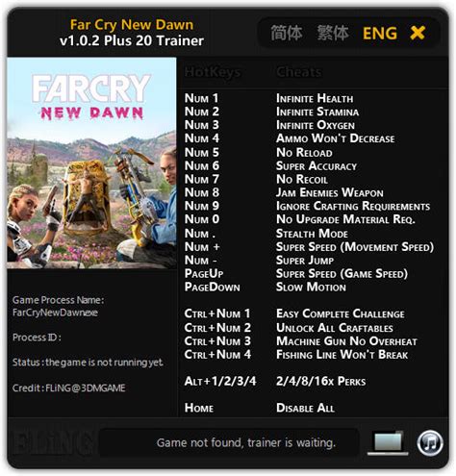The image size is (456, 476).
Task: Enable the Slow Motion cheat
Action: (311, 287)
